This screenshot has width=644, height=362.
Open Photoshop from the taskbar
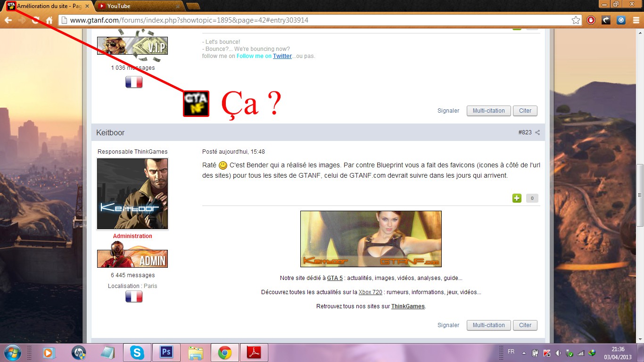point(166,353)
